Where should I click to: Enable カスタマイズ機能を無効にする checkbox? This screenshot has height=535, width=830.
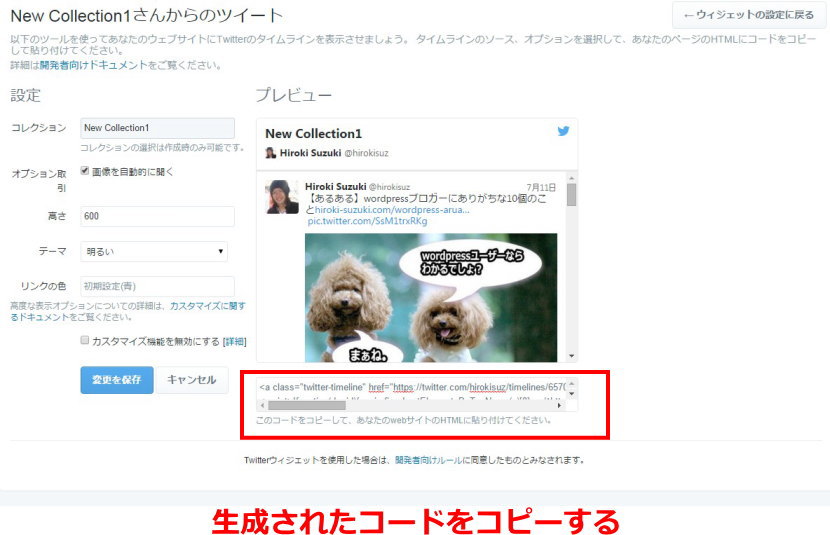[85, 340]
